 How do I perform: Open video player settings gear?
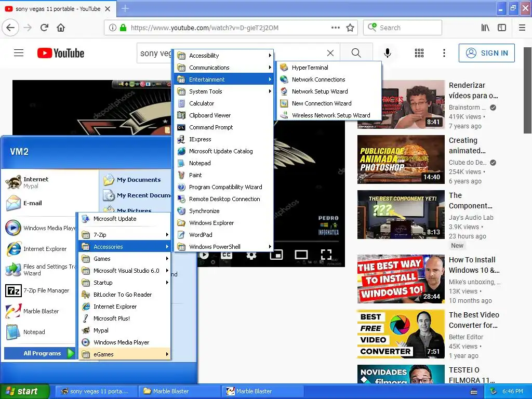tap(251, 255)
